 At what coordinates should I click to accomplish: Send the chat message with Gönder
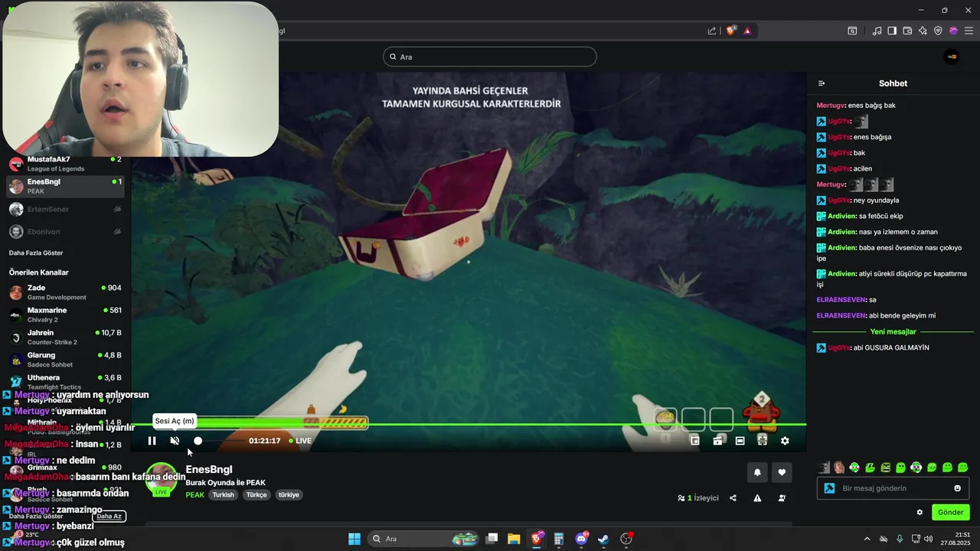[951, 512]
